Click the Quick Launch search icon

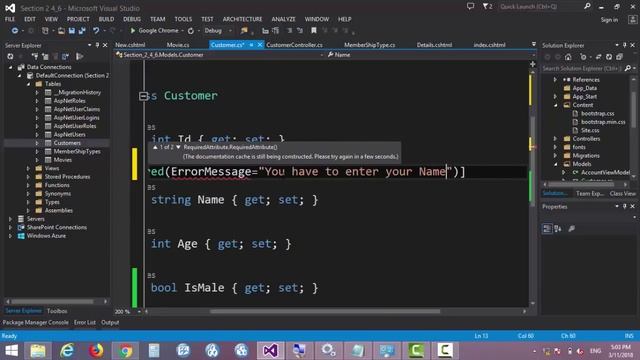click(587, 7)
